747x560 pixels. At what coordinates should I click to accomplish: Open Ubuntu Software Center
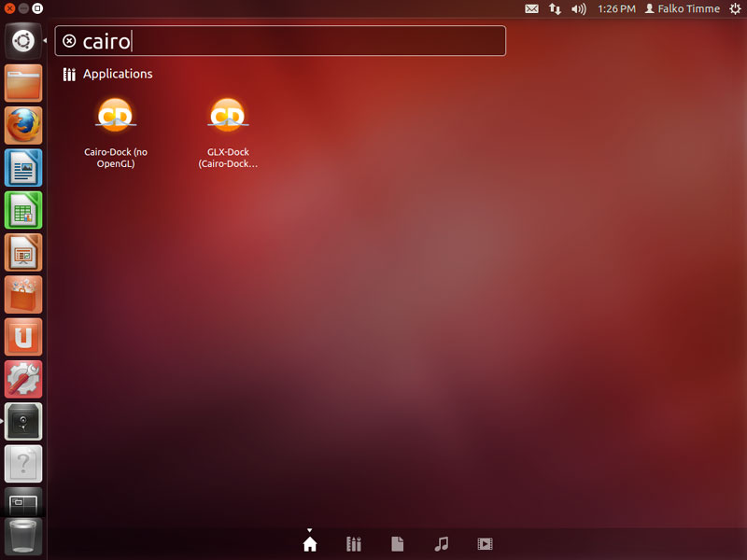pyautogui.click(x=22, y=295)
